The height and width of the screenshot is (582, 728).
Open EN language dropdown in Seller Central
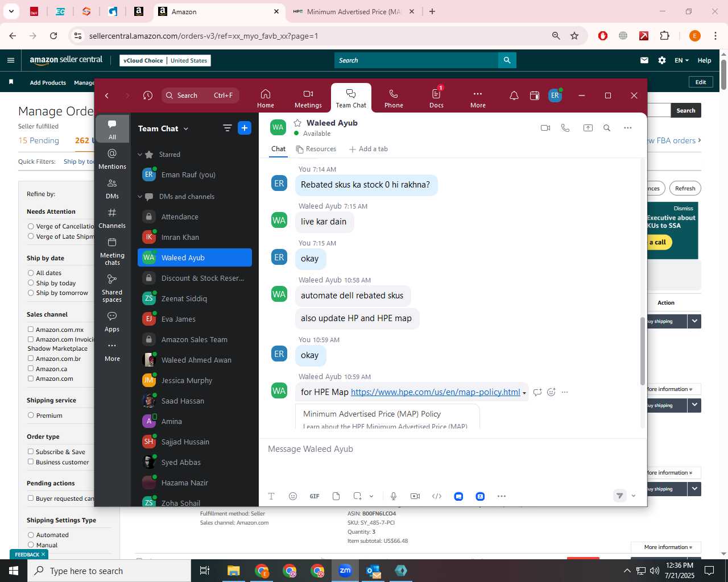coord(681,60)
